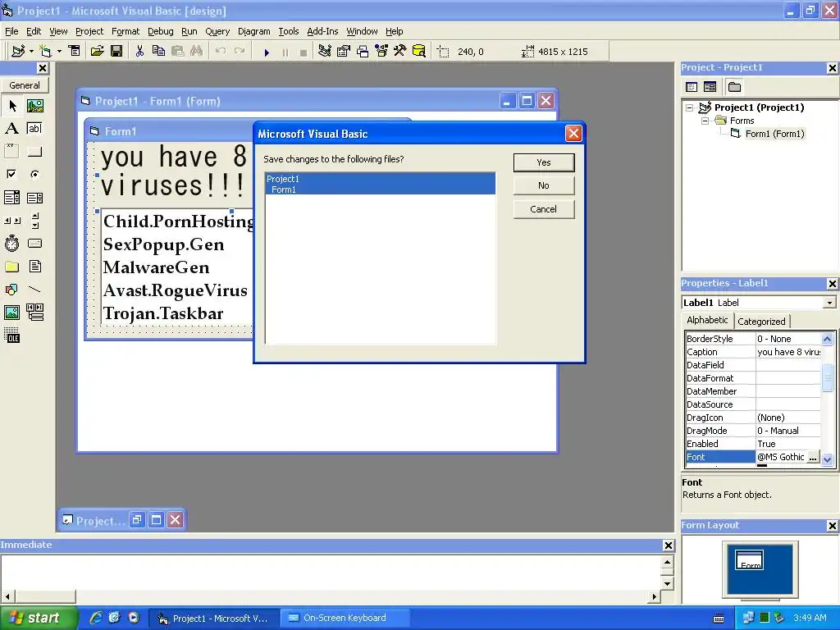Select the ListBox tool
This screenshot has width=840, height=630.
point(35,198)
